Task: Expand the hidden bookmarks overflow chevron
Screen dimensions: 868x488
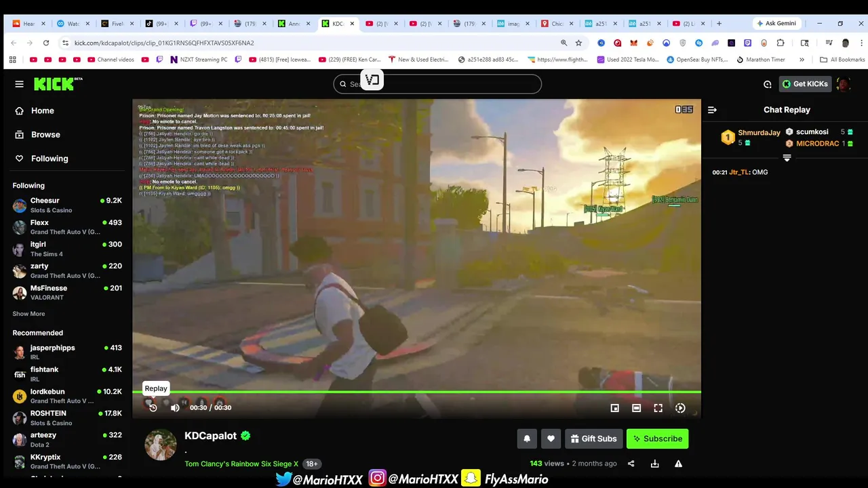Action: coord(802,60)
